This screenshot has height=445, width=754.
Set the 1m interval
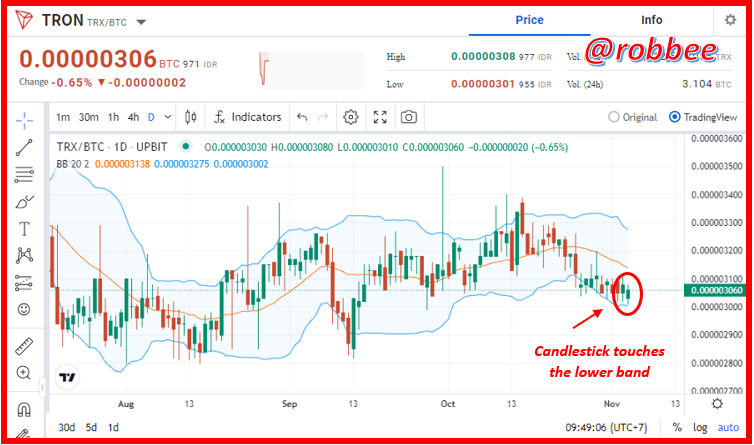point(63,117)
